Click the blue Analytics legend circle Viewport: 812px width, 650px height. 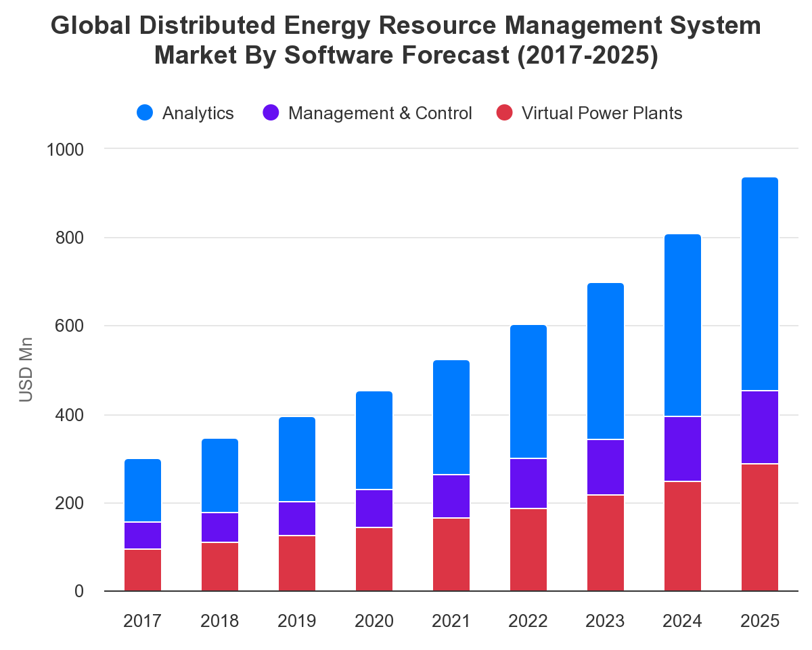tap(145, 113)
